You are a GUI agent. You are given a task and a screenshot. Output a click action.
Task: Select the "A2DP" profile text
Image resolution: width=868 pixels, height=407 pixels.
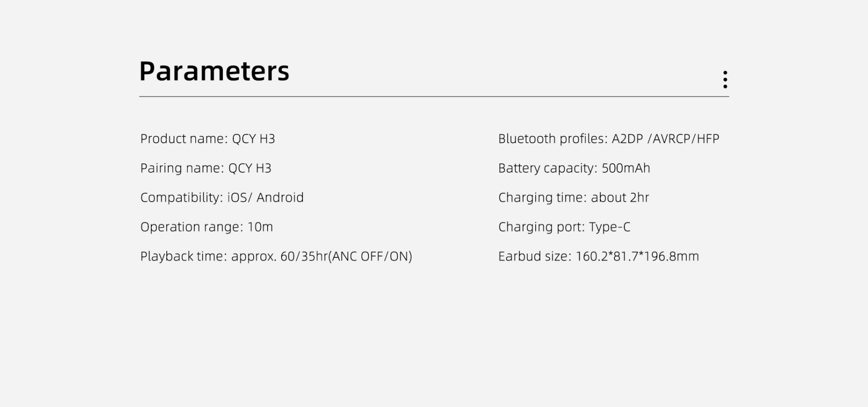pyautogui.click(x=627, y=139)
